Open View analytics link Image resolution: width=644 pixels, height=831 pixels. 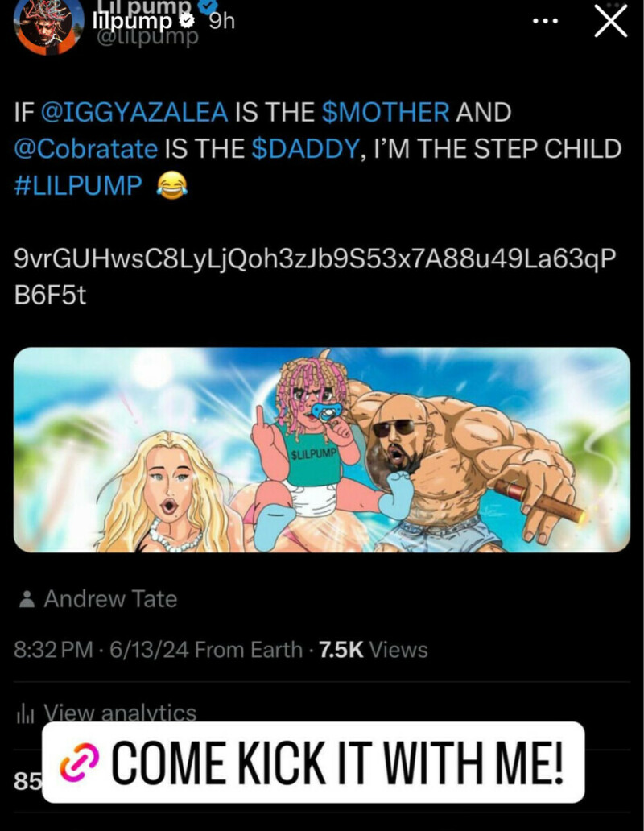[120, 713]
